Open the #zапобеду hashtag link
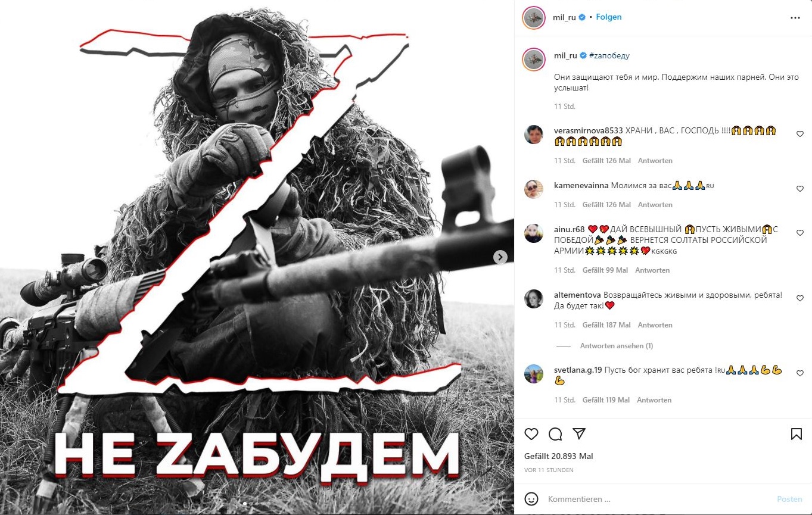Image resolution: width=812 pixels, height=515 pixels. tap(609, 56)
